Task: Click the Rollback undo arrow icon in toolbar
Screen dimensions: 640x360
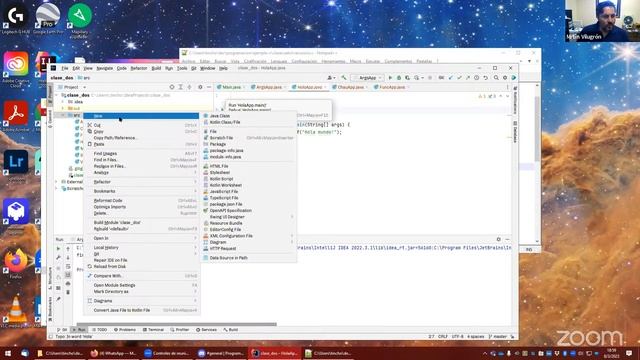Action: pos(485,78)
